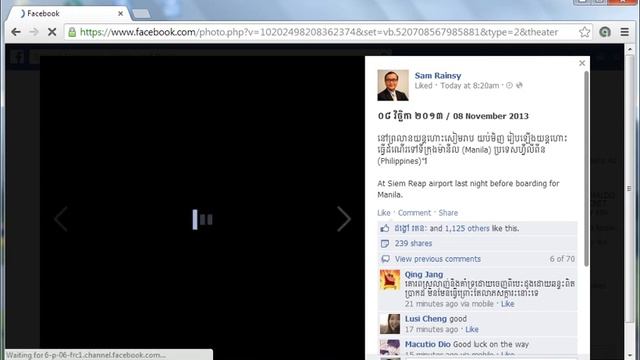
Task: Open the Sam Rainsy profile name link
Action: pyautogui.click(x=438, y=76)
